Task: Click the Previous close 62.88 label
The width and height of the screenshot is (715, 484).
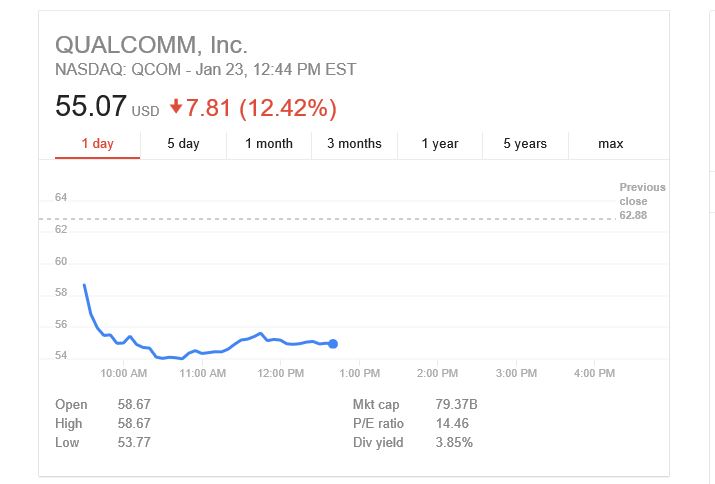Action: [641, 201]
